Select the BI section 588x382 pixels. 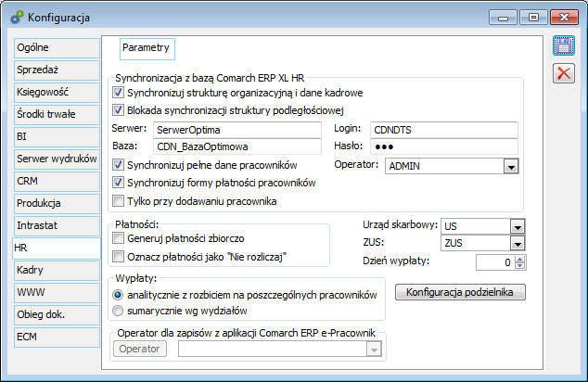coord(57,136)
